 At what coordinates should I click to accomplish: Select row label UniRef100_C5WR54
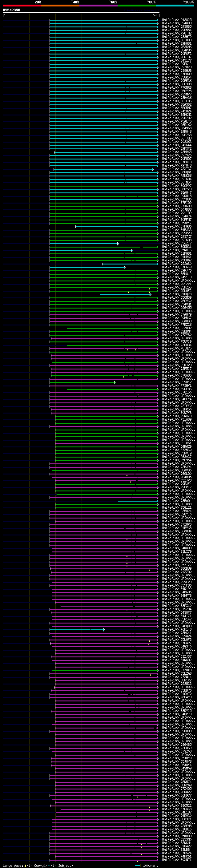[177, 77]
